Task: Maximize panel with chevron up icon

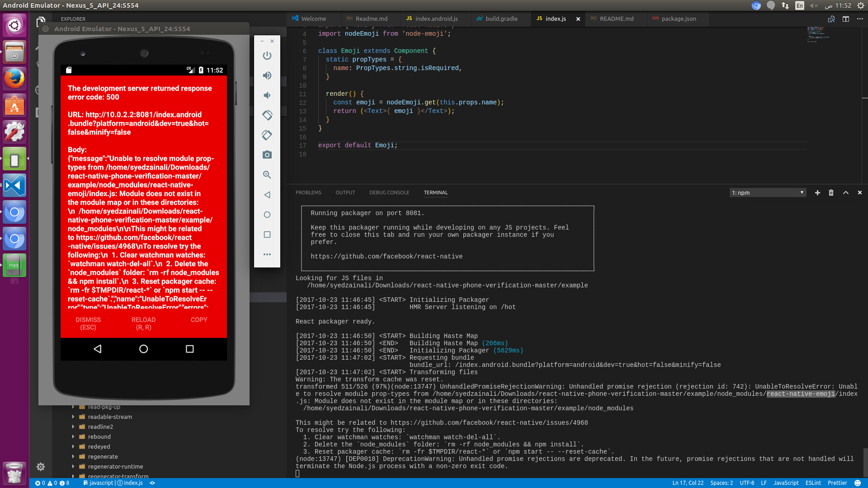Action: tap(846, 193)
